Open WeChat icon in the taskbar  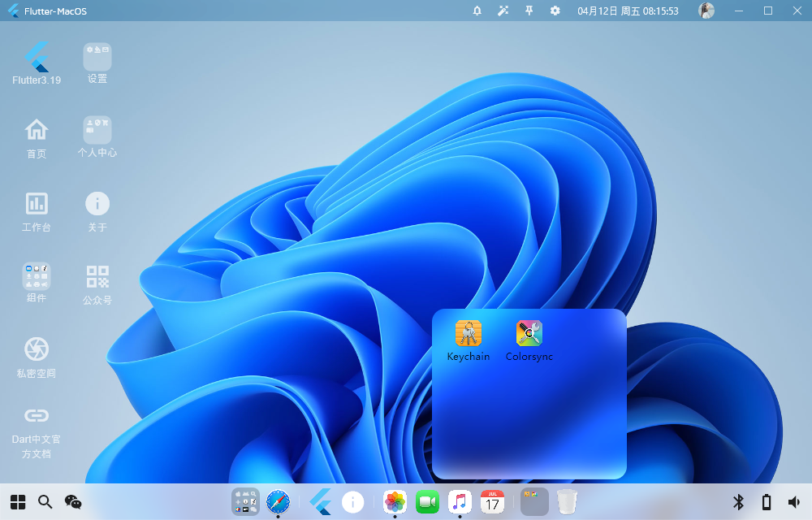pos(73,502)
